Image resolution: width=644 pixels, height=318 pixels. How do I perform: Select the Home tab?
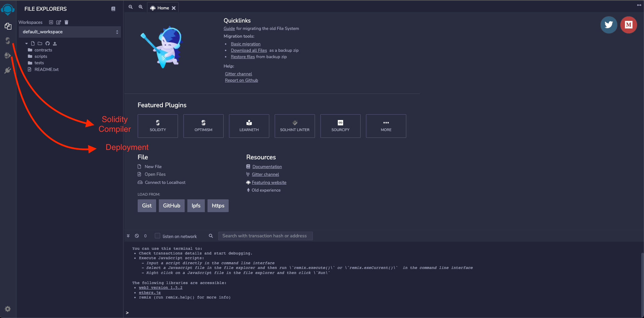(163, 8)
